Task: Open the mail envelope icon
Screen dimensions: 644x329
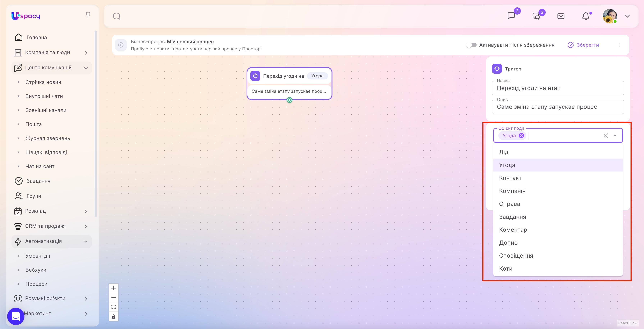Action: point(561,16)
